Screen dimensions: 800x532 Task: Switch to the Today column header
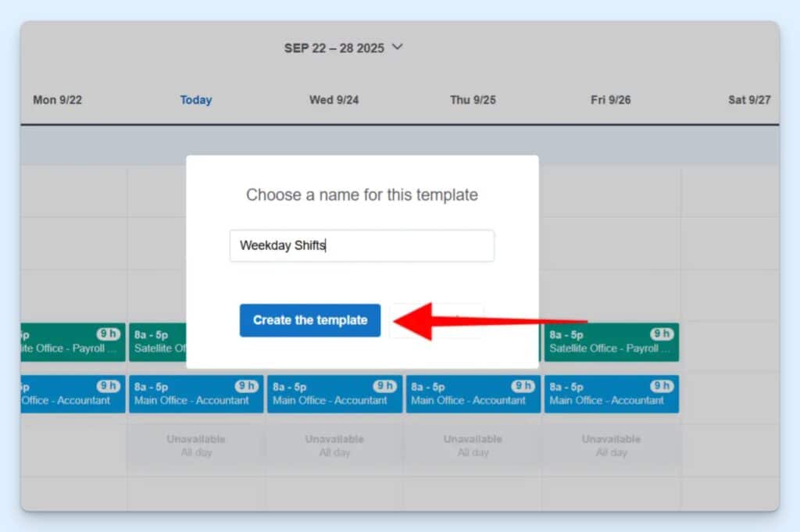click(x=195, y=100)
